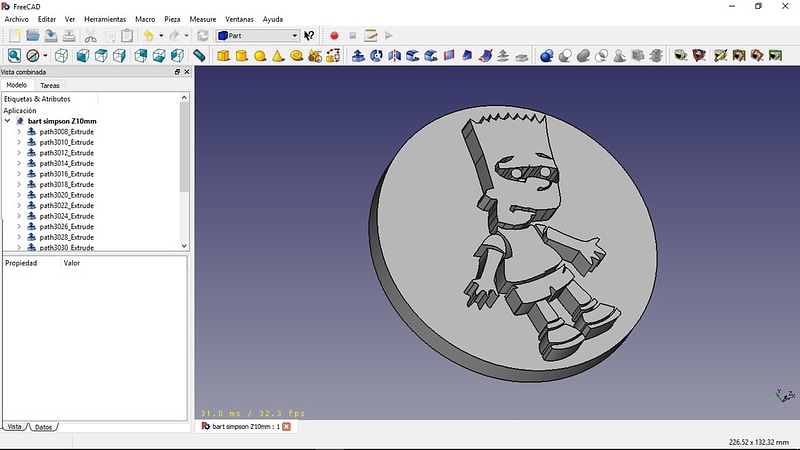Screen dimensions: 800x450
Task: Open the Ventanas menu
Action: [x=239, y=19]
